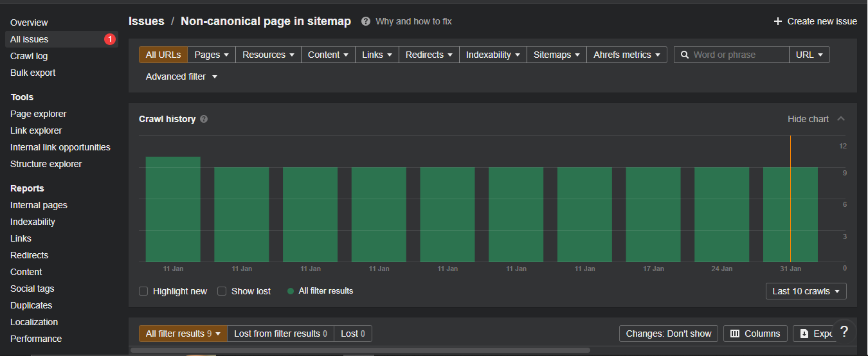The height and width of the screenshot is (356, 868).
Task: Enable the Highlight new checkbox
Action: [x=143, y=291]
